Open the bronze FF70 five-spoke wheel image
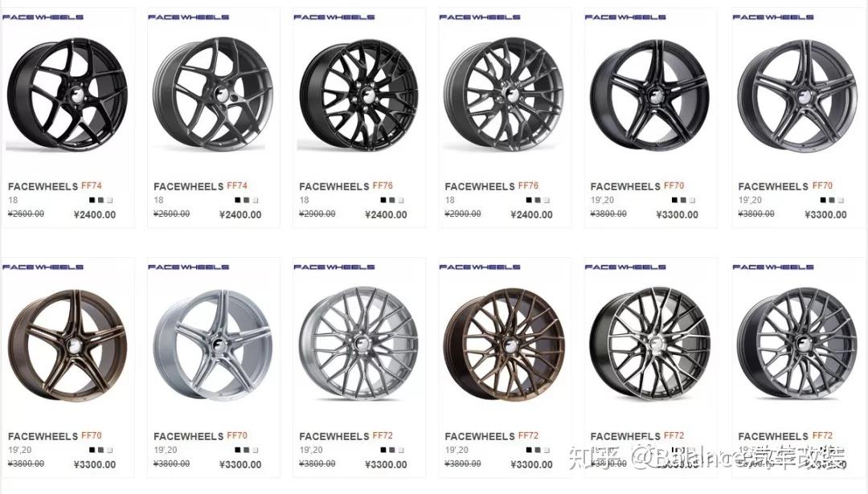868x494 pixels. click(68, 345)
